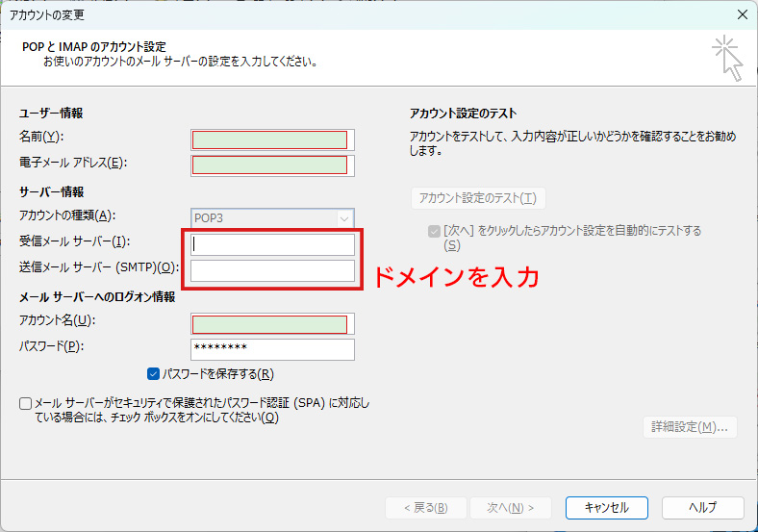Click the 受信メール サーバー input field
The height and width of the screenshot is (532, 758).
(272, 245)
